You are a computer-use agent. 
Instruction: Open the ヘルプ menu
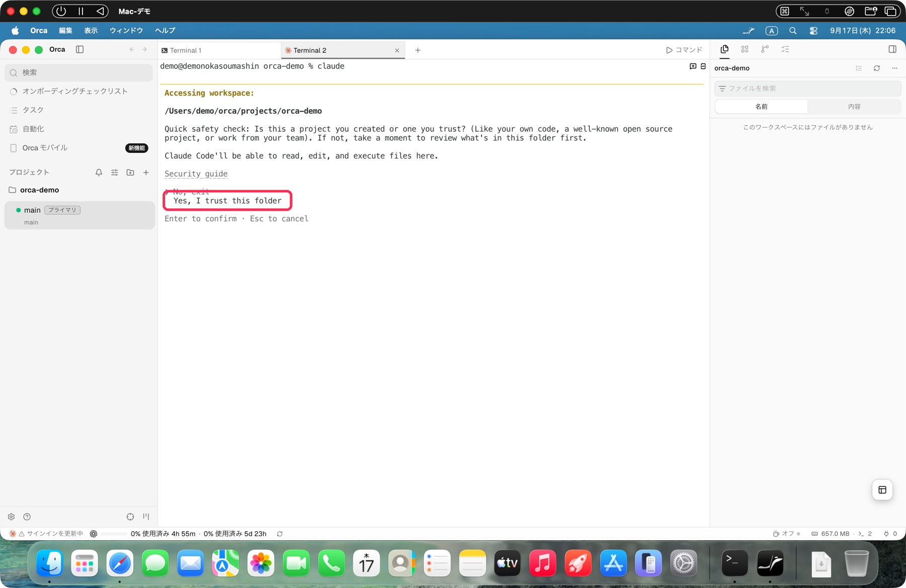pos(165,31)
